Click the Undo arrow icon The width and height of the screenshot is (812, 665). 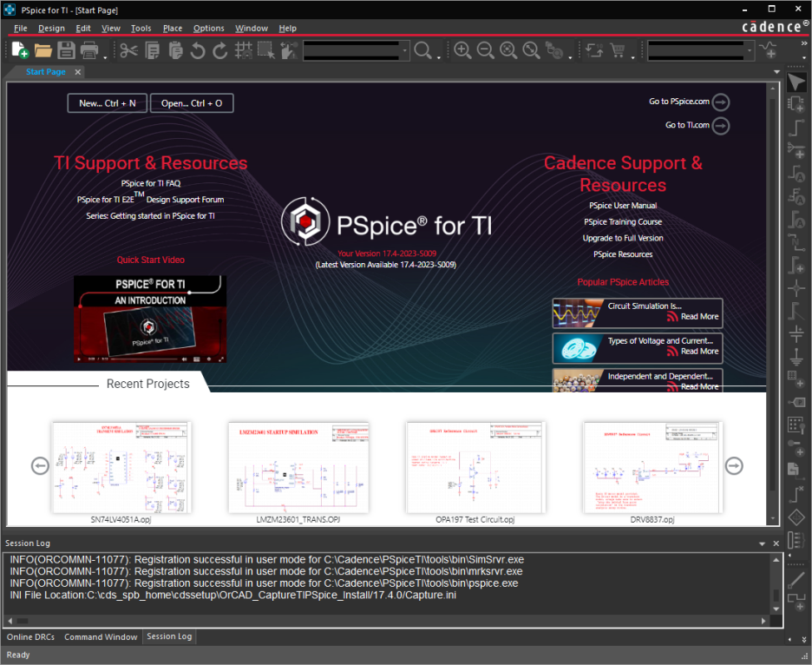tap(197, 50)
